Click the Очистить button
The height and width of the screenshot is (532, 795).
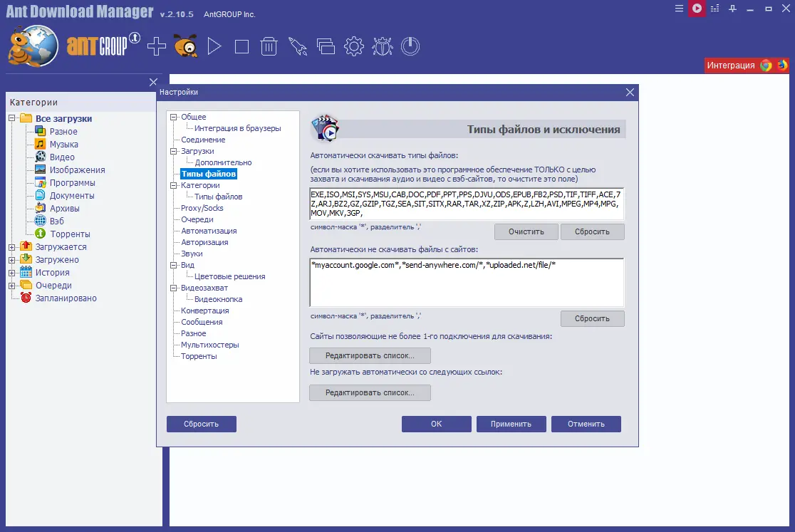[526, 231]
